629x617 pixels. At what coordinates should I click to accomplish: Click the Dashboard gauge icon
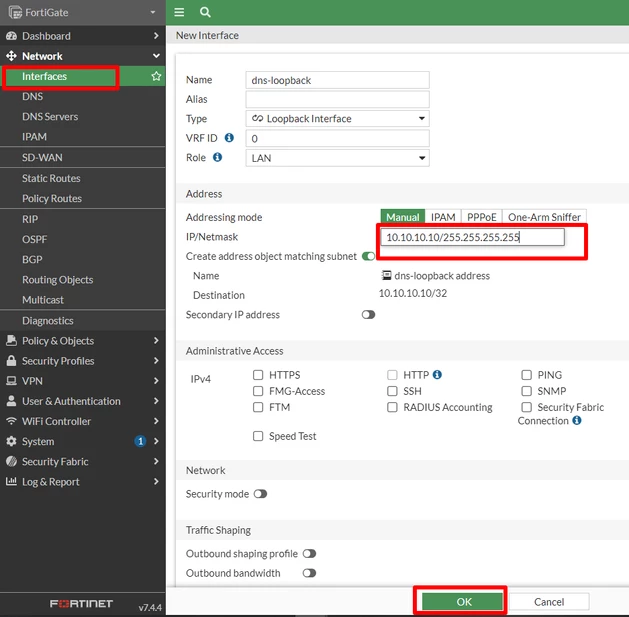pos(11,36)
